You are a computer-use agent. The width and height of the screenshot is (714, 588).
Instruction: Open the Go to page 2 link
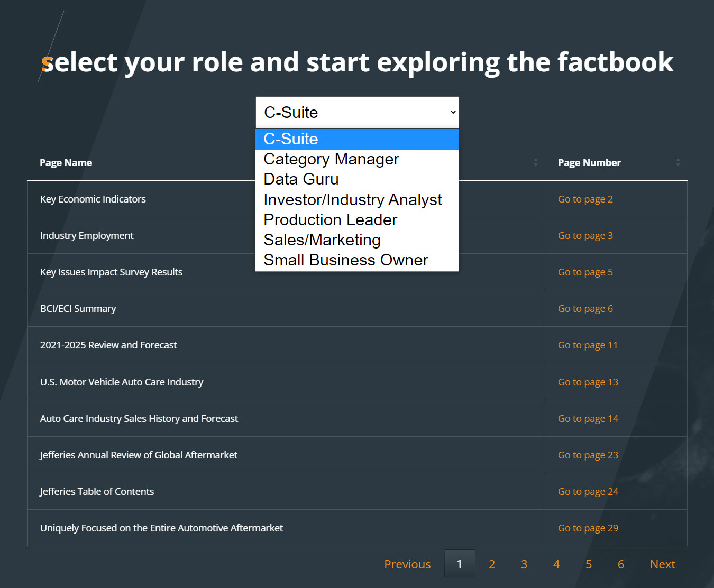coord(585,199)
